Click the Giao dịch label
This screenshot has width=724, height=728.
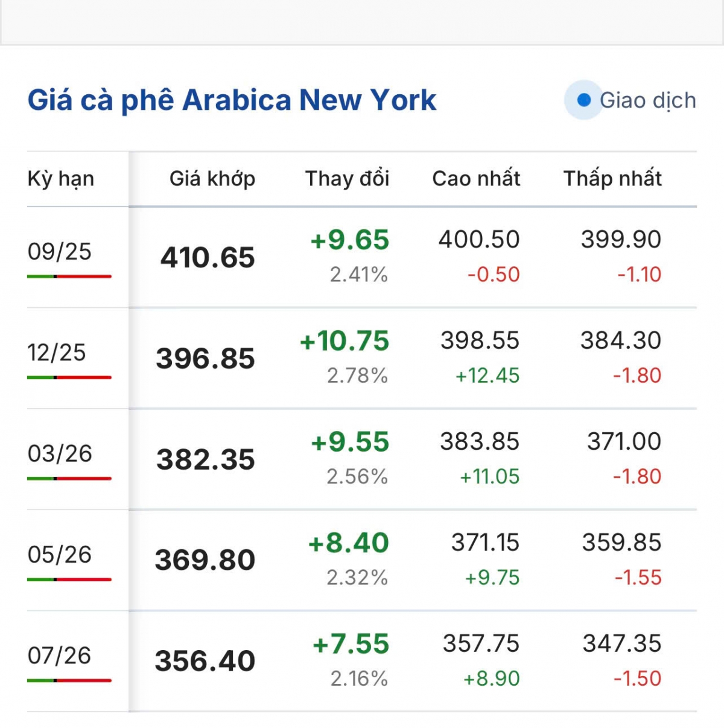click(647, 100)
